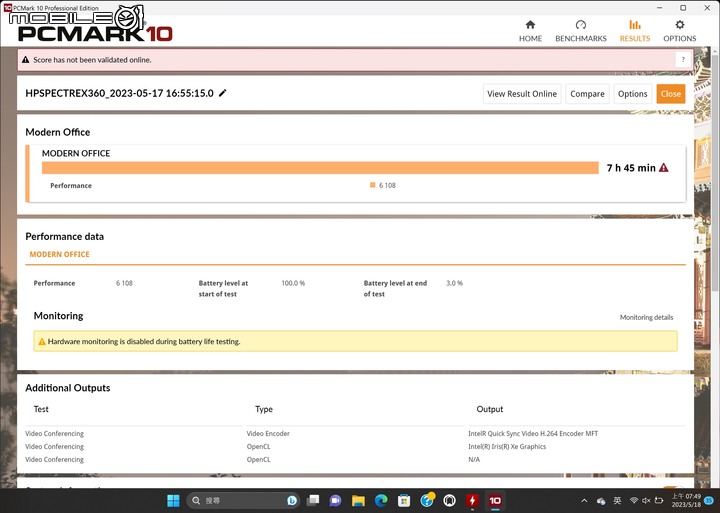The image size is (720, 513).
Task: Click the Modern Office orange battery bar
Action: [x=320, y=168]
